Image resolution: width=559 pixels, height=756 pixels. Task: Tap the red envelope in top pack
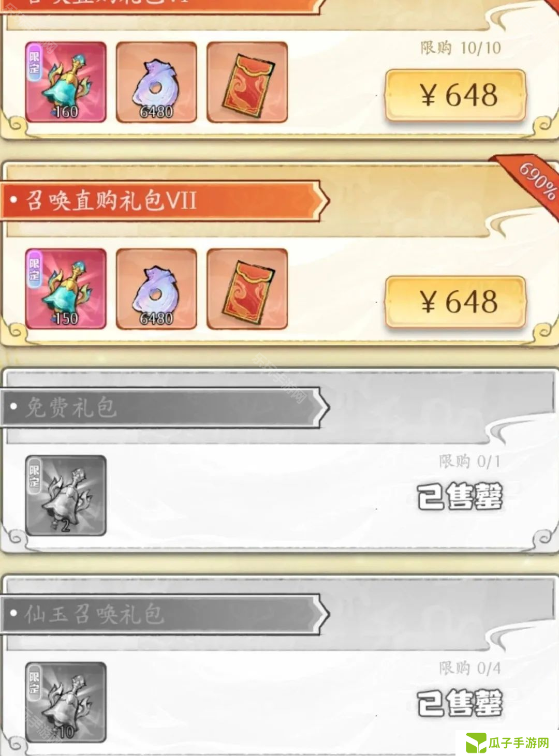click(247, 82)
